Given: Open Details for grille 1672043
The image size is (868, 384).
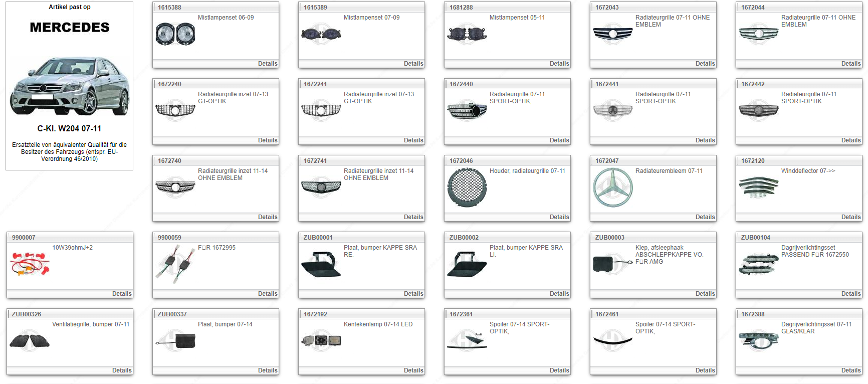Looking at the screenshot, I should (705, 64).
